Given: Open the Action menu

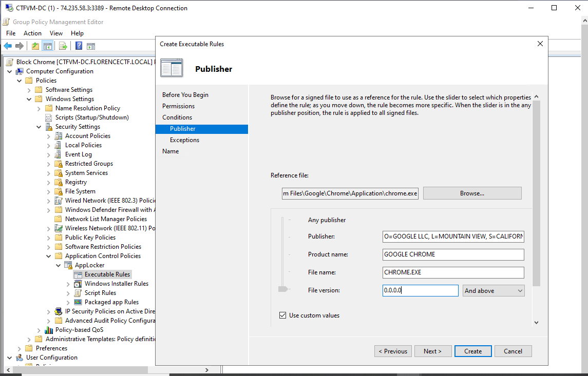Looking at the screenshot, I should tap(33, 33).
